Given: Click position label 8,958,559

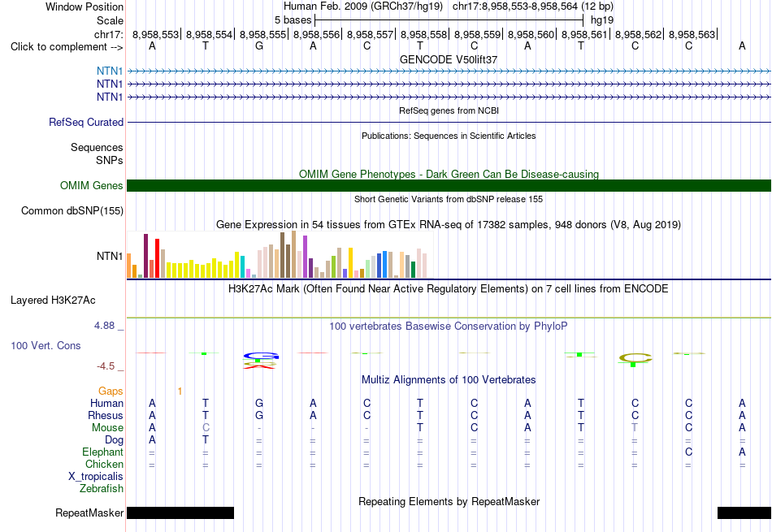Looking at the screenshot, I should (477, 34).
